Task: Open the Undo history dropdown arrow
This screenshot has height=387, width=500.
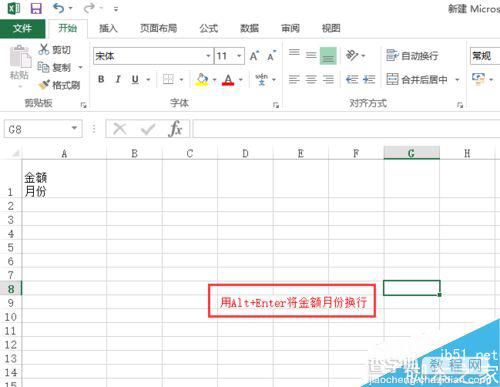Action: pos(70,8)
